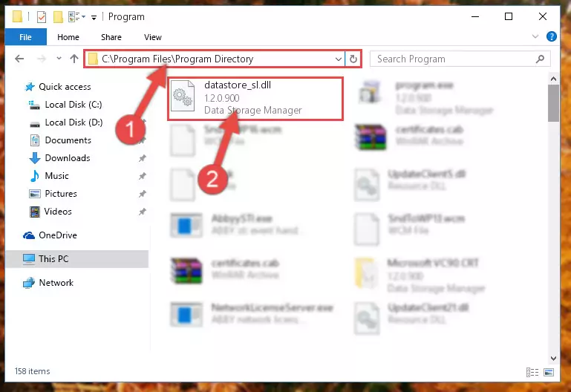The width and height of the screenshot is (571, 392).
Task: Select the UpdateClient21.dll file
Action: [412, 317]
